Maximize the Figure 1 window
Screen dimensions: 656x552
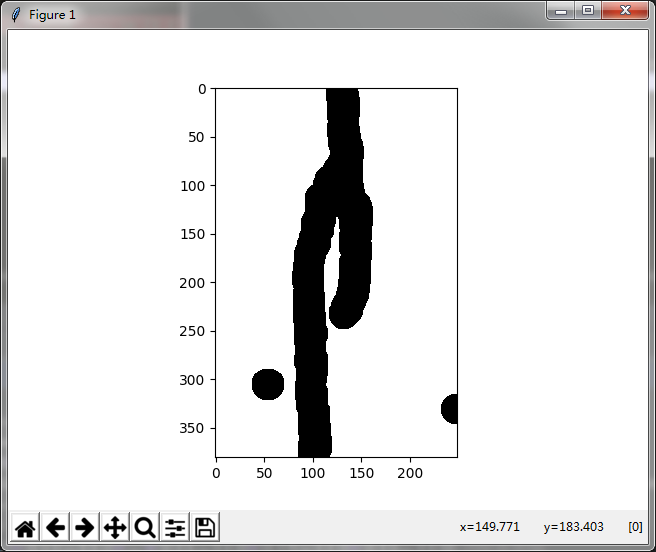coord(588,10)
